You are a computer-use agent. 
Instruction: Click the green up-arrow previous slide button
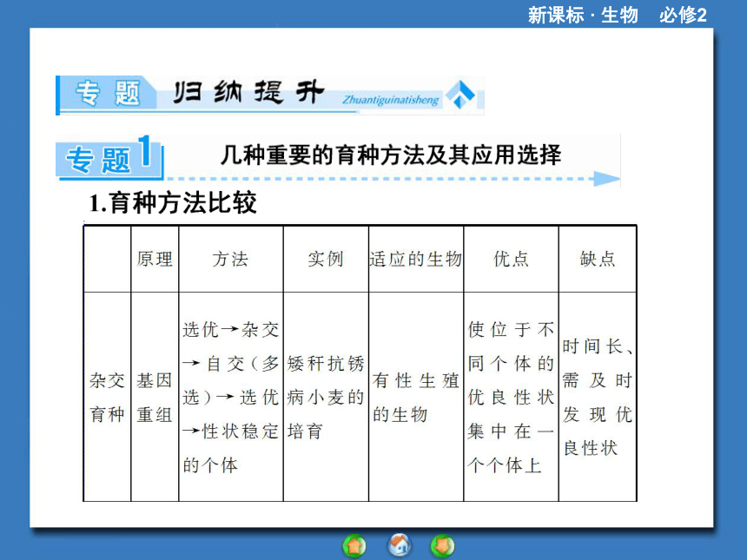point(354,546)
